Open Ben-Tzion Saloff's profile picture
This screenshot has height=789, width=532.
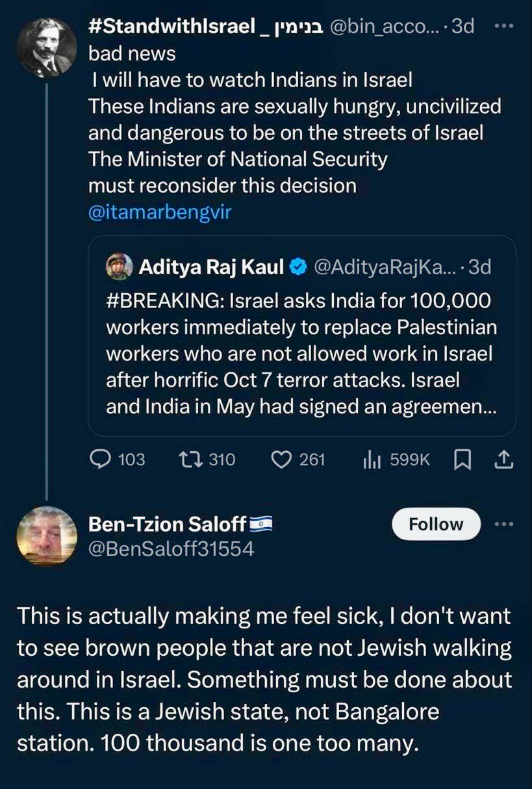[x=47, y=536]
